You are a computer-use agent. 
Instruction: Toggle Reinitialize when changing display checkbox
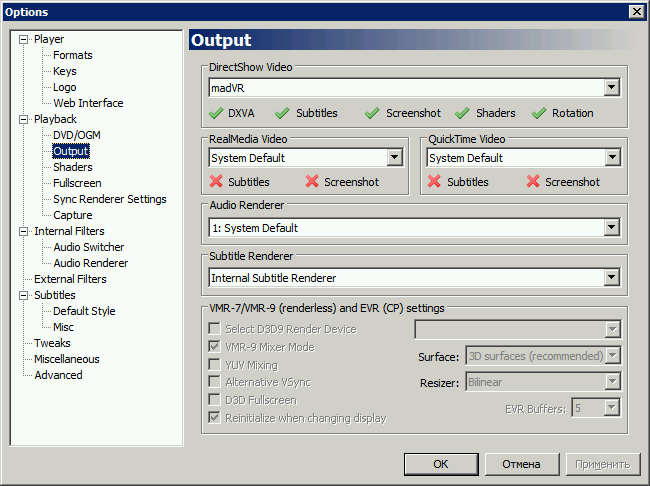click(214, 418)
